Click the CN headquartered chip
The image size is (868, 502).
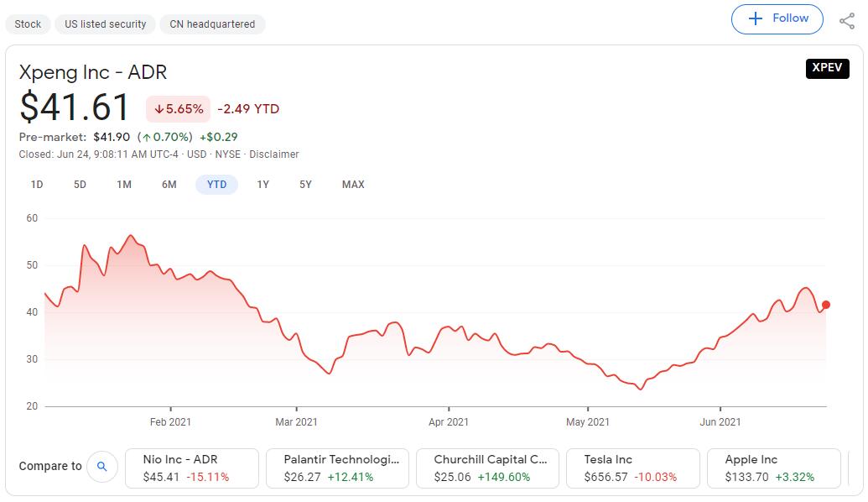coord(212,24)
